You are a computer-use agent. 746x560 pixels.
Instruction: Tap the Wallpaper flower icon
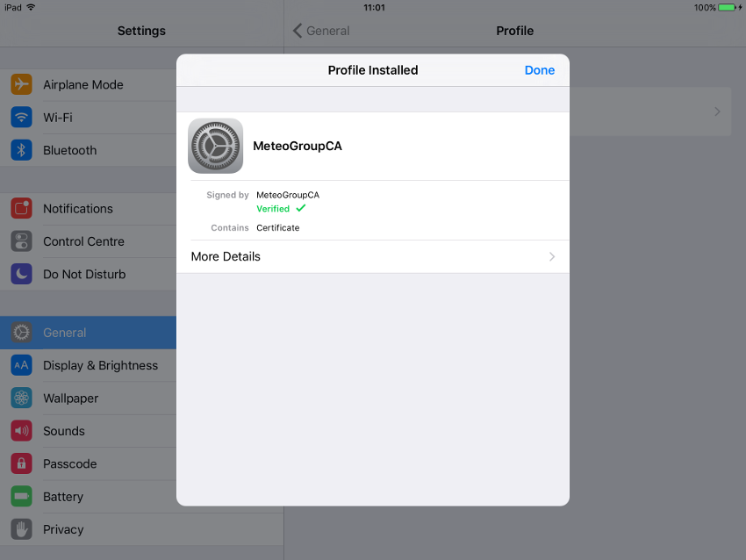click(x=22, y=398)
